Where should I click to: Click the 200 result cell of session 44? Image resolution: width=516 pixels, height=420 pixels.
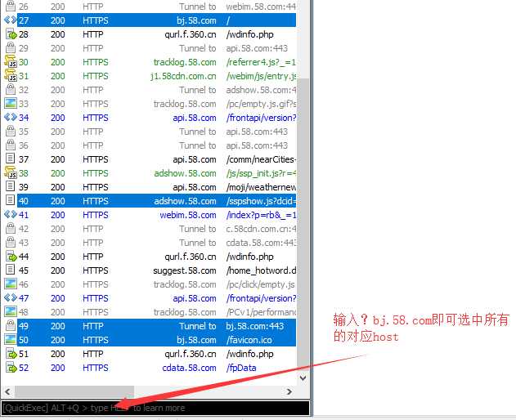pyautogui.click(x=57, y=257)
